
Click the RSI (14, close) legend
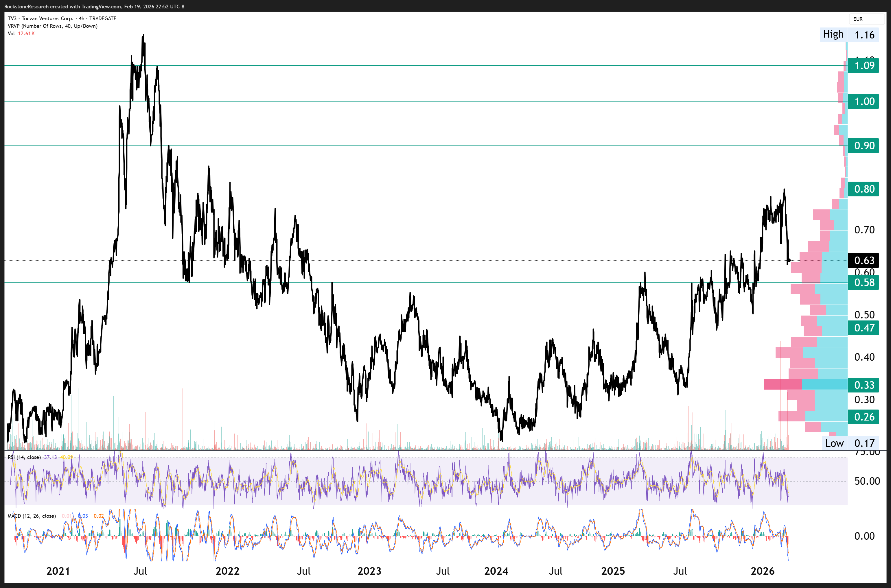tap(24, 457)
